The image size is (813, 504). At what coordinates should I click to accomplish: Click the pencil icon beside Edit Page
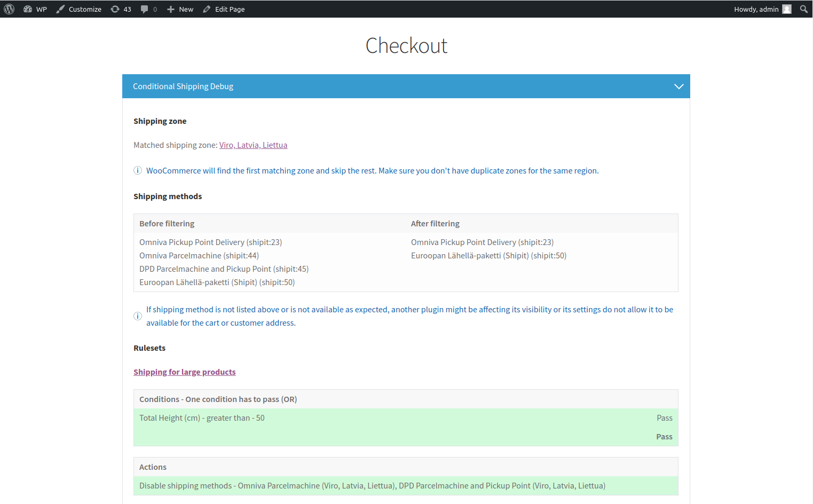(207, 9)
